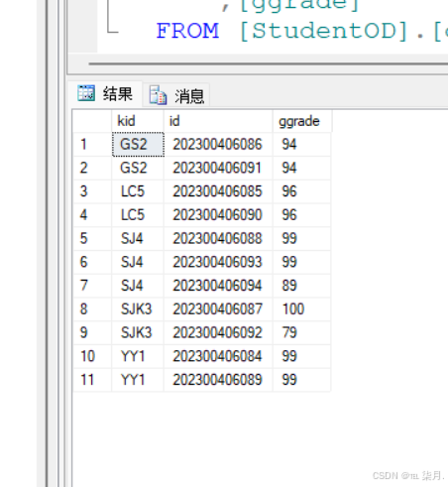Click the highlighted GS2 cell in row 1

tap(138, 145)
